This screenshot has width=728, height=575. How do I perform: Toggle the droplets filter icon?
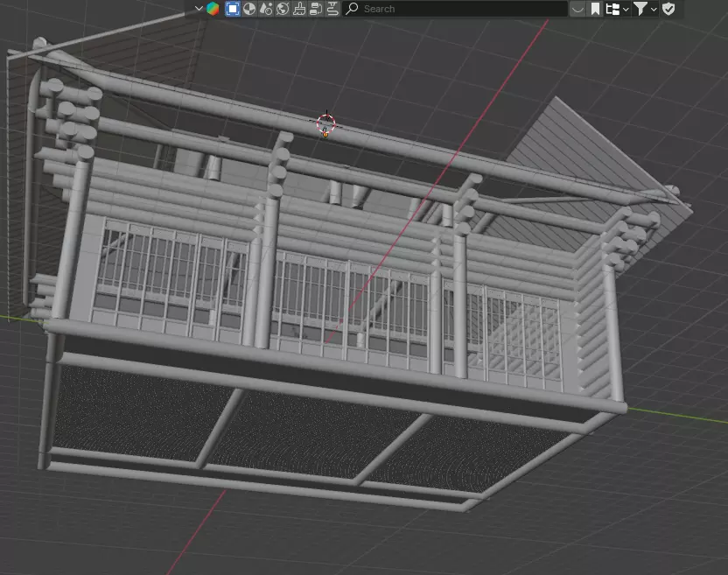pyautogui.click(x=266, y=9)
